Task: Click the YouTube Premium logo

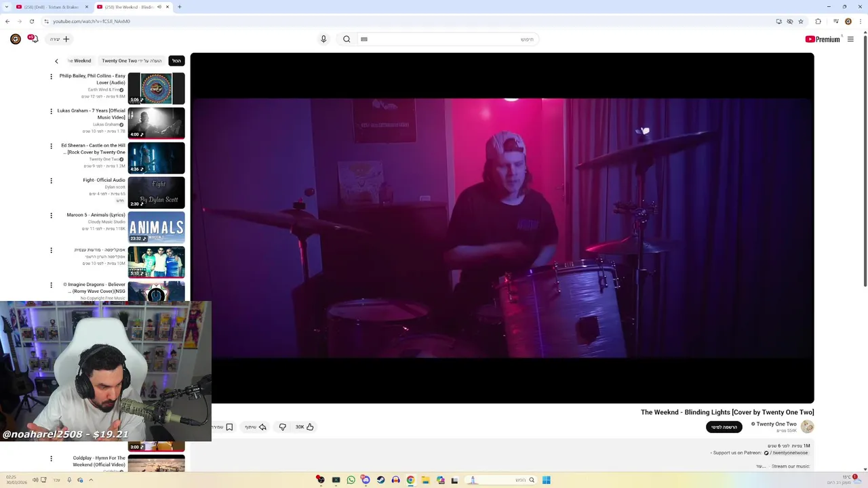Action: point(823,39)
